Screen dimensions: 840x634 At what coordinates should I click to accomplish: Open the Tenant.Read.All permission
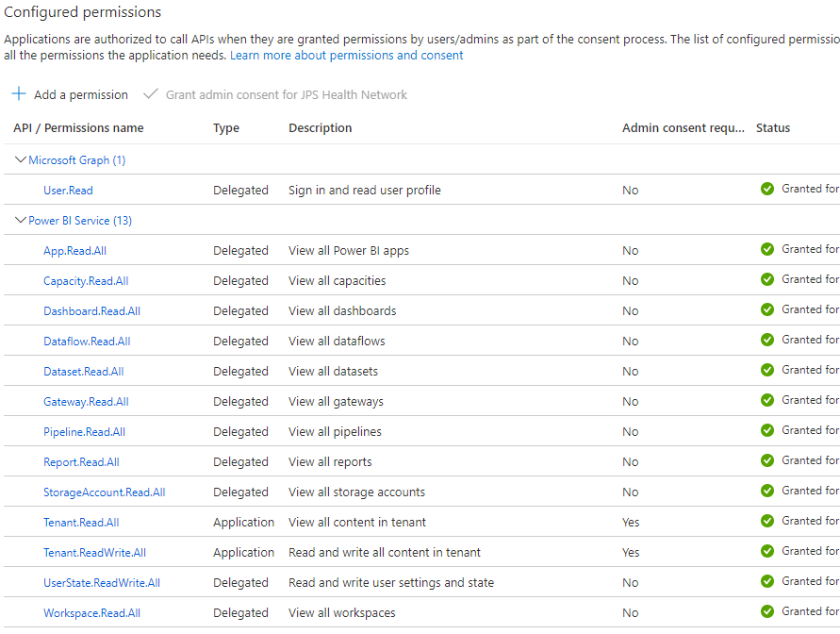81,523
